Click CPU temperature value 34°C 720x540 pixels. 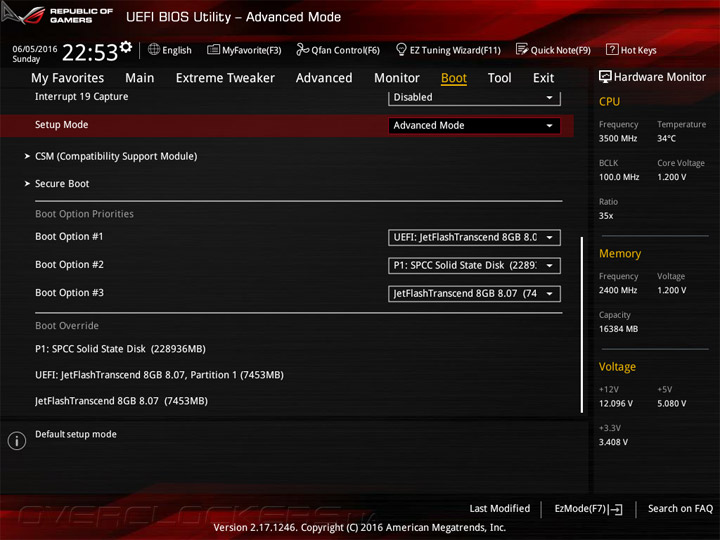(x=666, y=138)
